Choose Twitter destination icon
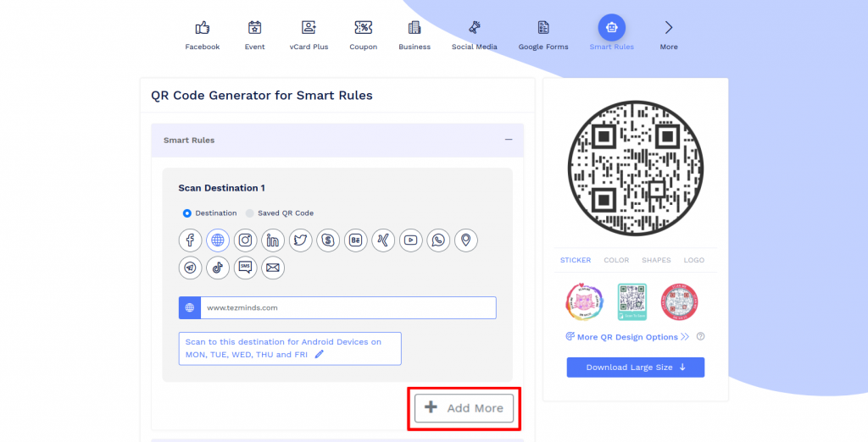 click(301, 240)
